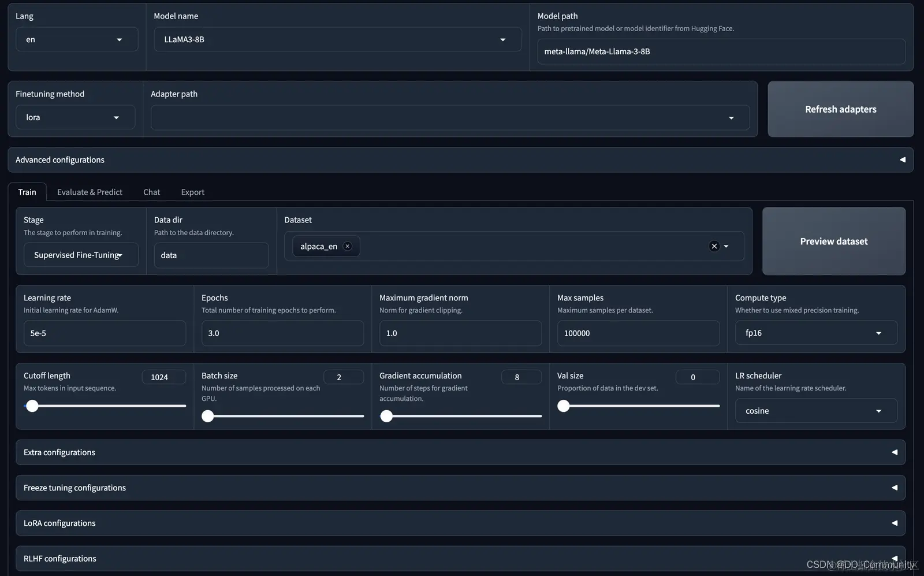Image resolution: width=924 pixels, height=576 pixels.
Task: Click the Maximum gradient norm field
Action: 460,333
